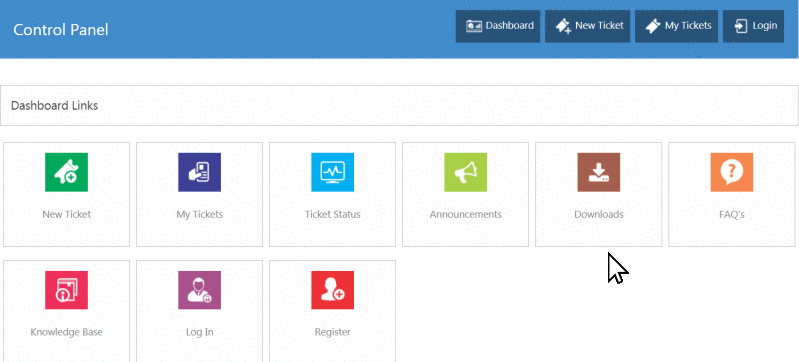Click the Knowledge Base tile label
Image resolution: width=799 pixels, height=362 pixels.
[x=66, y=332]
